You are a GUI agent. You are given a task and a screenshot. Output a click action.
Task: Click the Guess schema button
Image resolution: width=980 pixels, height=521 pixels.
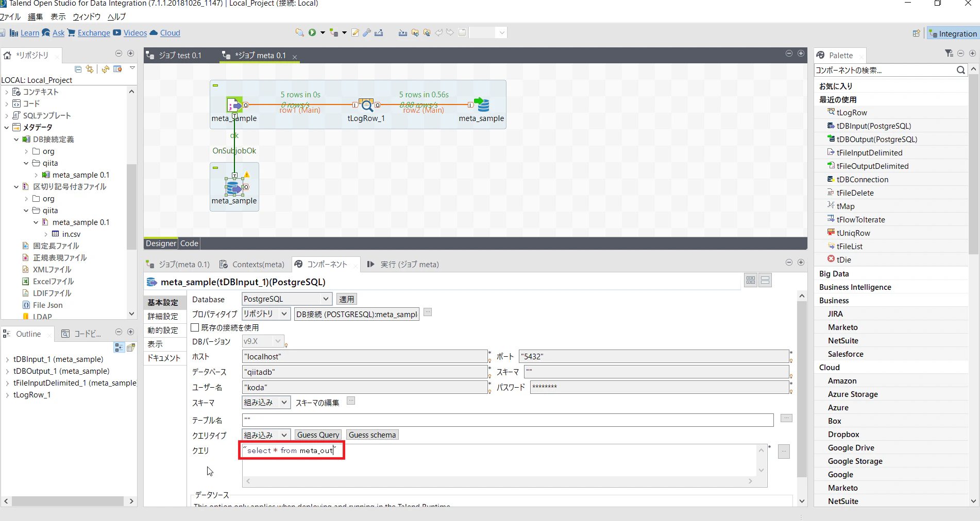373,435
